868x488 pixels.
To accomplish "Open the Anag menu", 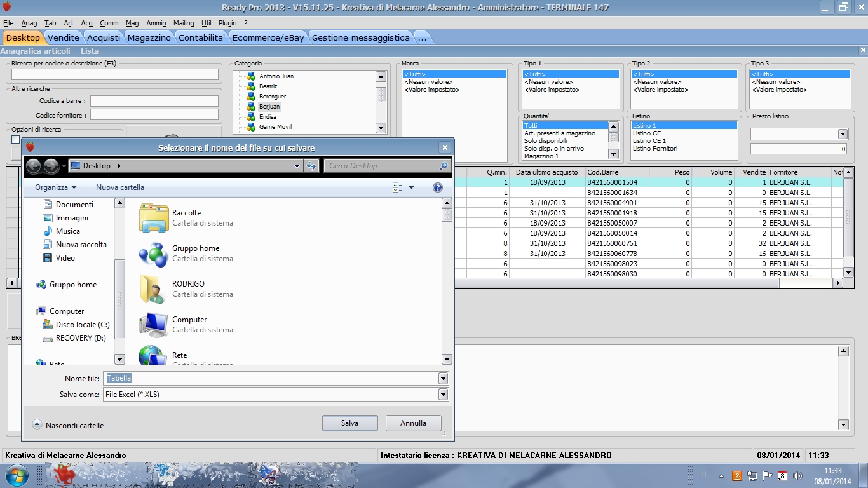I will click(x=29, y=23).
